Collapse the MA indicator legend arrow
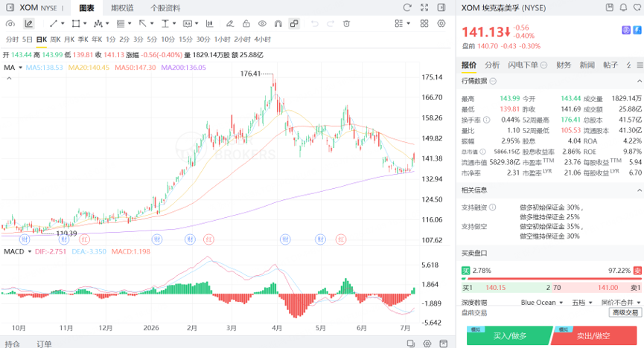644x348 pixels. [x=9, y=78]
